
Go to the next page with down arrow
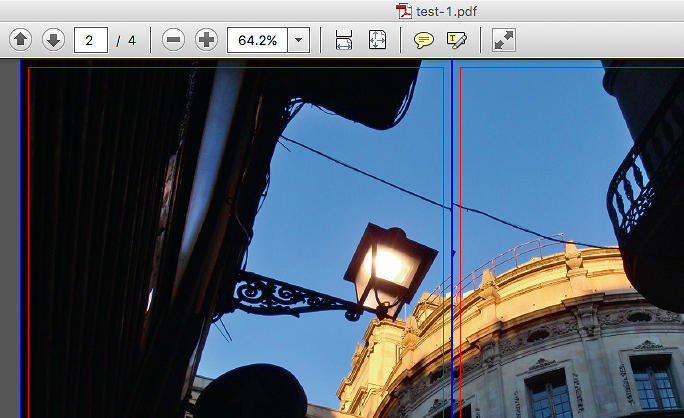click(x=53, y=40)
